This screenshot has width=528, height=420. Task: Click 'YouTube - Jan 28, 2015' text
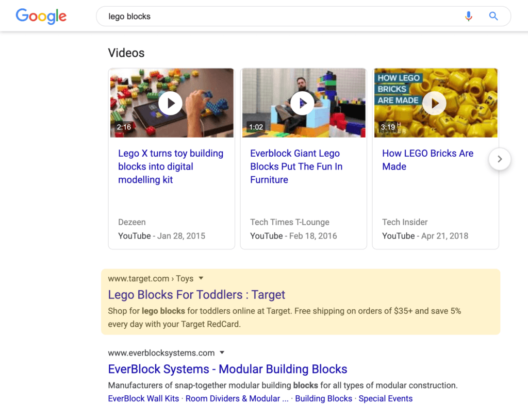[x=161, y=236]
